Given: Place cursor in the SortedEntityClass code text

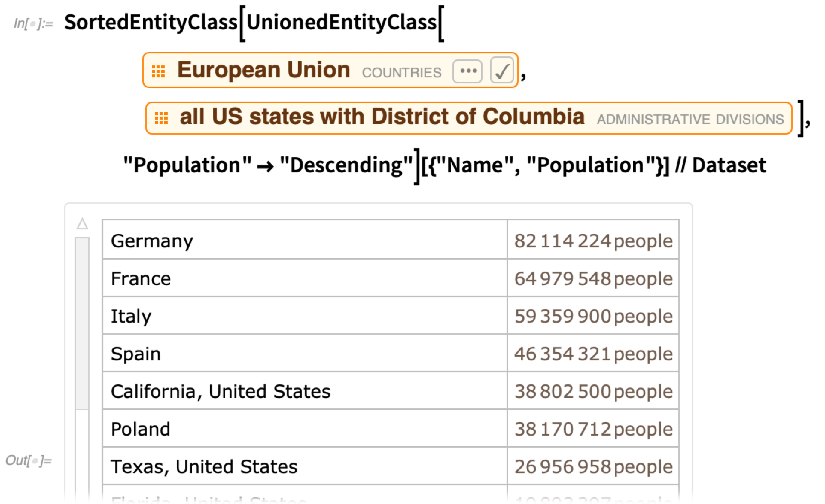Looking at the screenshot, I should click(x=151, y=23).
